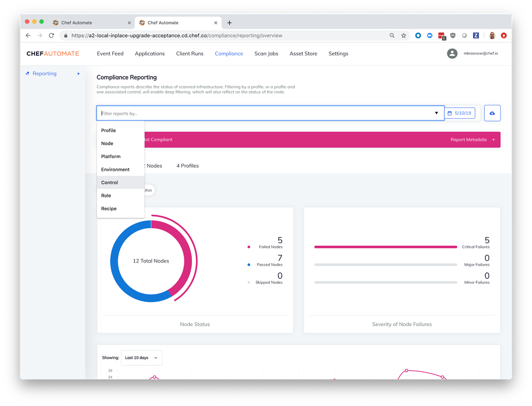This screenshot has width=532, height=406.
Task: Open Reporting in the sidebar
Action: click(x=44, y=74)
